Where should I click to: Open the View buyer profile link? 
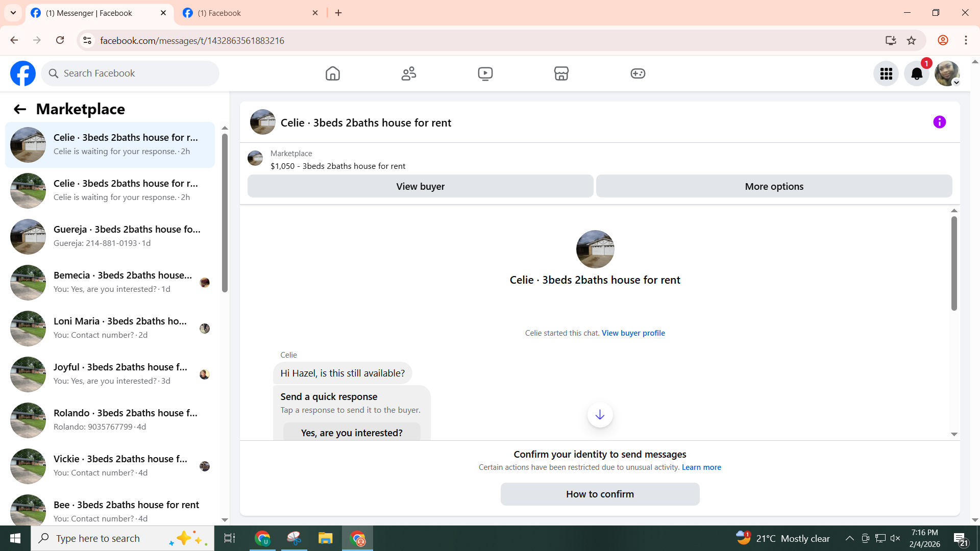point(633,333)
